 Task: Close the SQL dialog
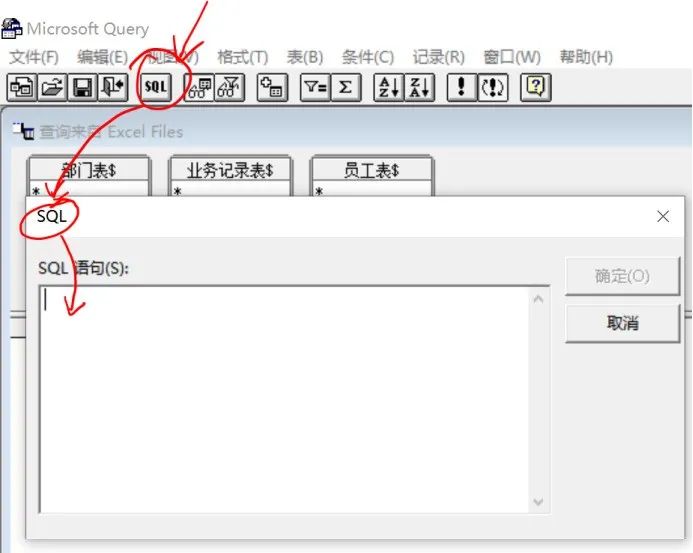[663, 217]
